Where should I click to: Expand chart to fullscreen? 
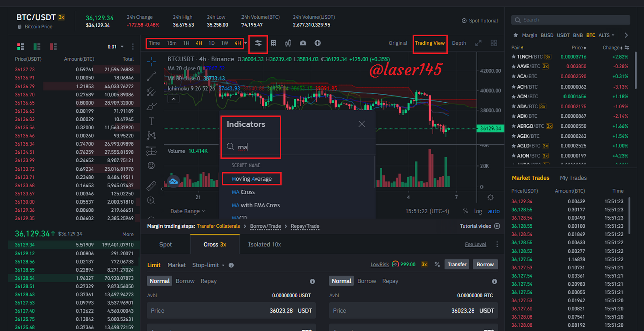pyautogui.click(x=478, y=43)
